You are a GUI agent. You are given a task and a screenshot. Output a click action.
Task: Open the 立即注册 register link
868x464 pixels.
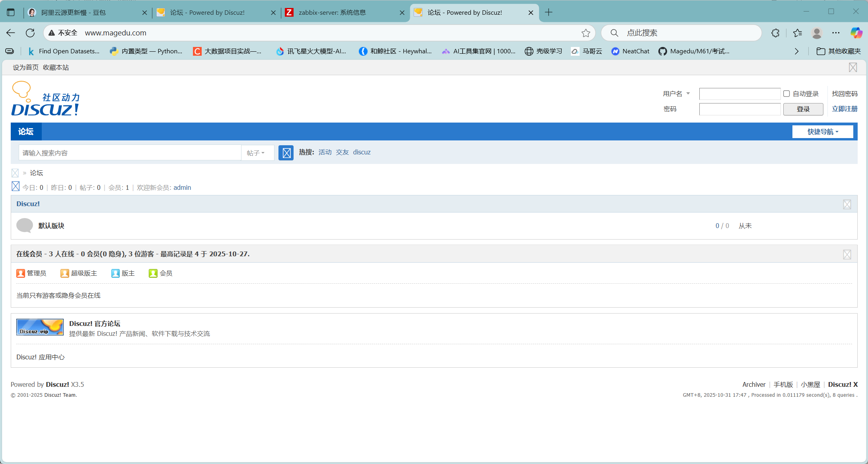tap(845, 109)
